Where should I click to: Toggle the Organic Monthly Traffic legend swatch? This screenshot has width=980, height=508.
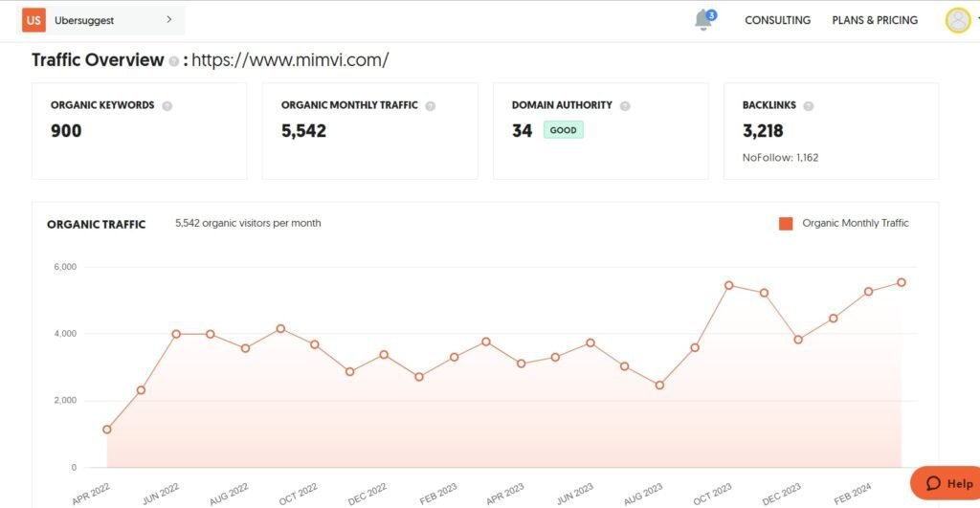coord(786,224)
